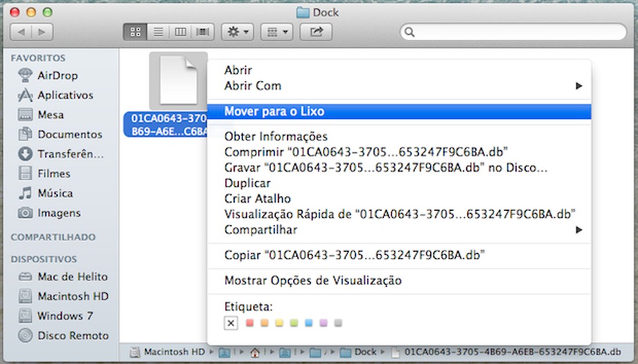Apply the orange label color
Viewport: 638px width, 364px height.
click(x=265, y=323)
